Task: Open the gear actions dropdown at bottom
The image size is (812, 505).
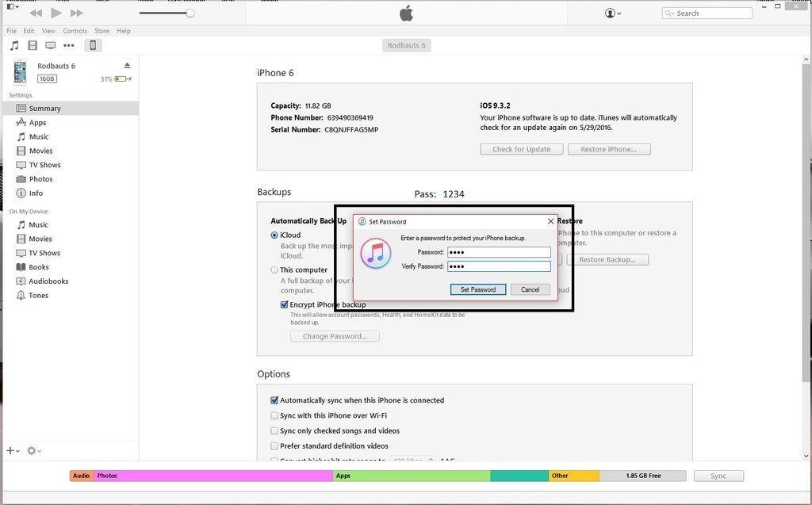Action: (33, 450)
